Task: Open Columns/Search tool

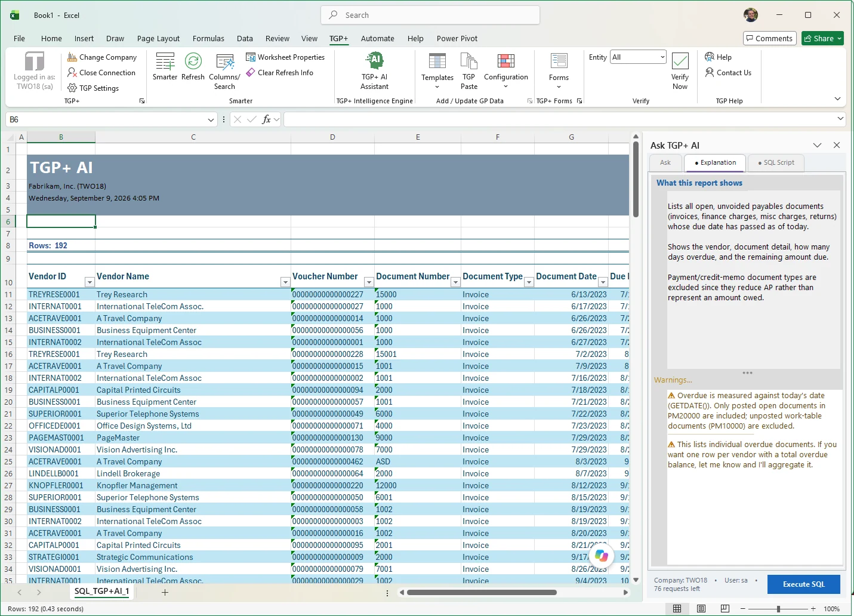Action: pyautogui.click(x=224, y=71)
